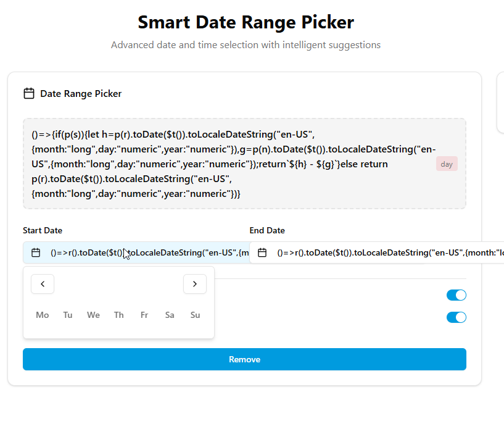Click the calendar icon in End Date field

[x=262, y=252]
